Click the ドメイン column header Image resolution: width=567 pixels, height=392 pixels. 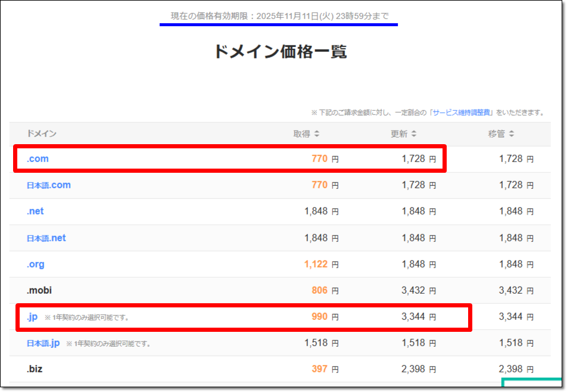[42, 134]
